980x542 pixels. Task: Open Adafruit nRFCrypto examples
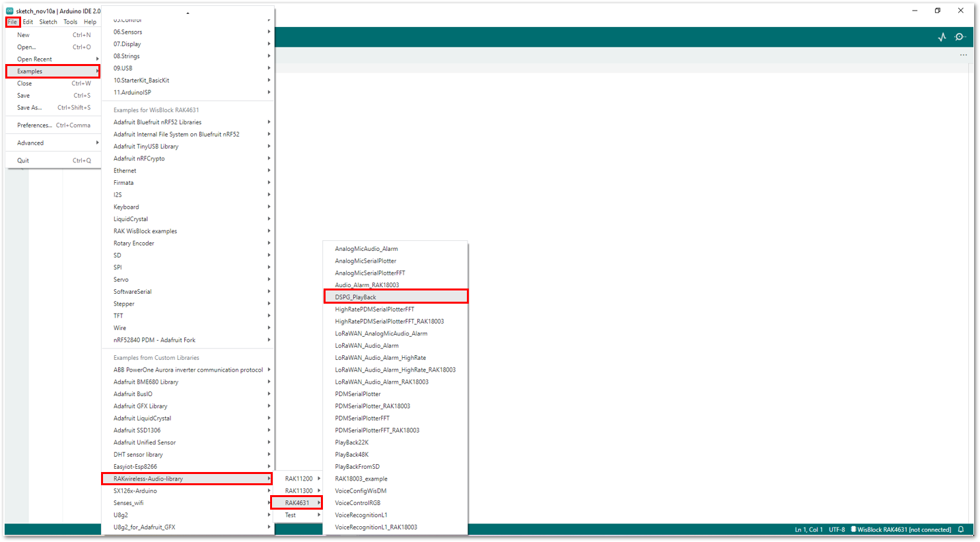(188, 158)
